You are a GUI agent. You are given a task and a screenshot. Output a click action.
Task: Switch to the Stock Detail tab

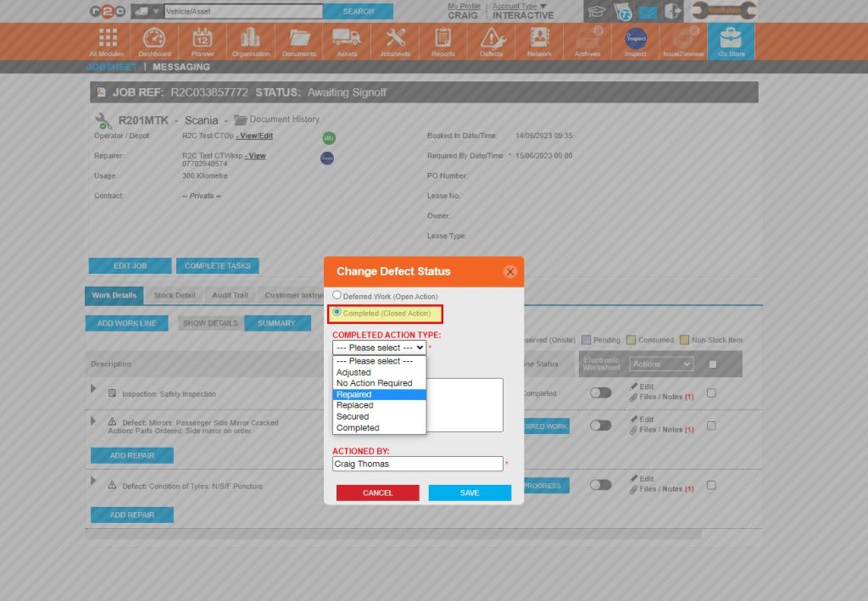175,296
